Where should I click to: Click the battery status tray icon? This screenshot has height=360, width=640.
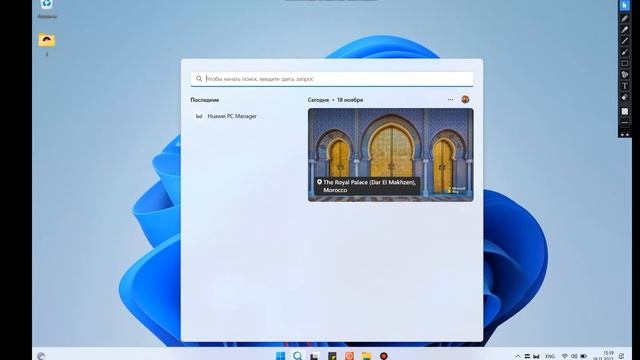tap(584, 356)
